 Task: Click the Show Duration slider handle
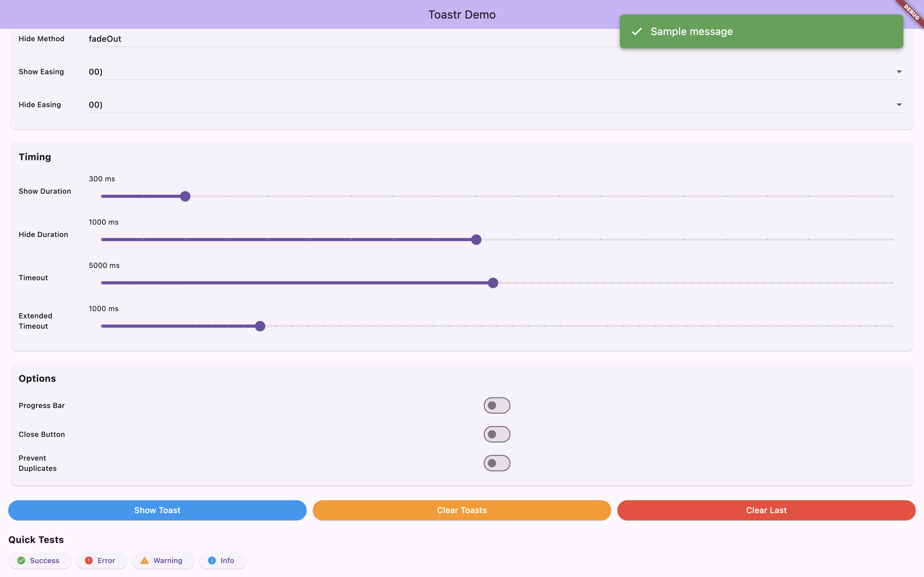(185, 196)
